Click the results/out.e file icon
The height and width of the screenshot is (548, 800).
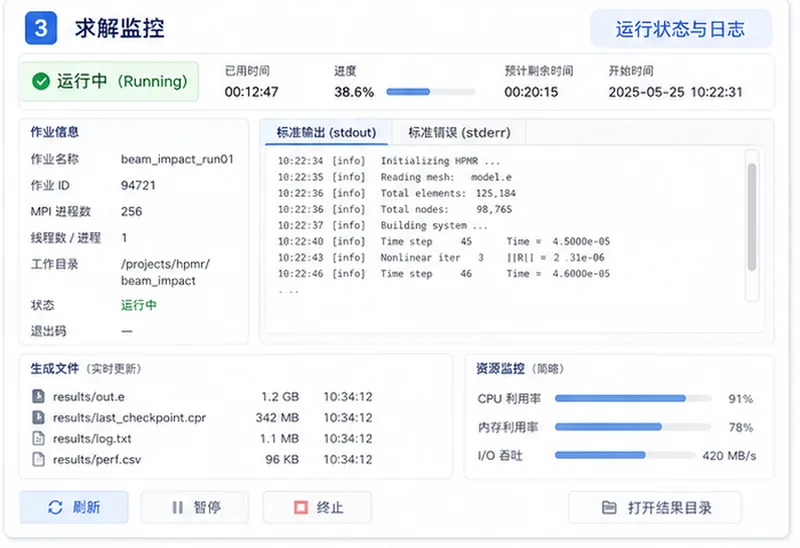pos(38,396)
